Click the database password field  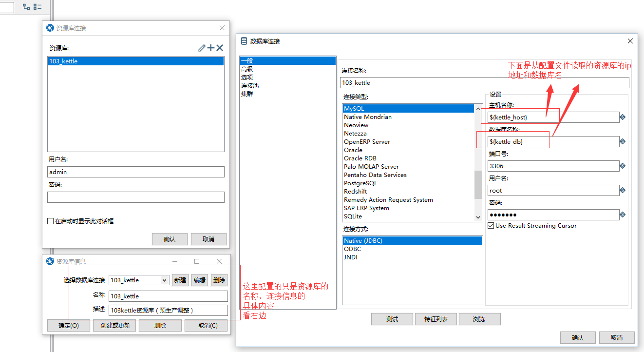pyautogui.click(x=553, y=215)
